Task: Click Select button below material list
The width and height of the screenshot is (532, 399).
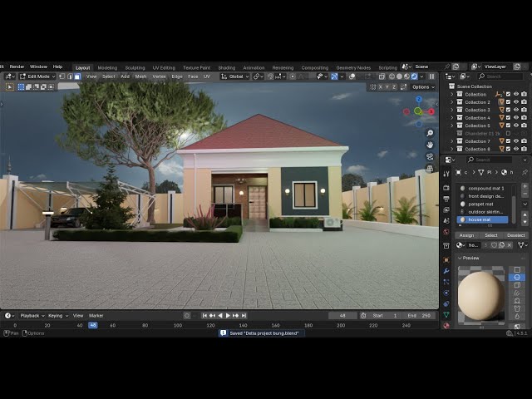Action: pyautogui.click(x=491, y=235)
